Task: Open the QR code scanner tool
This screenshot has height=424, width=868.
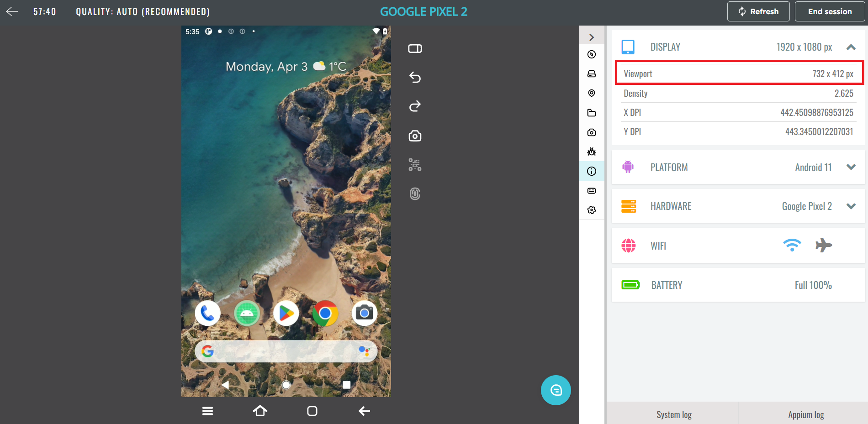Action: (415, 165)
